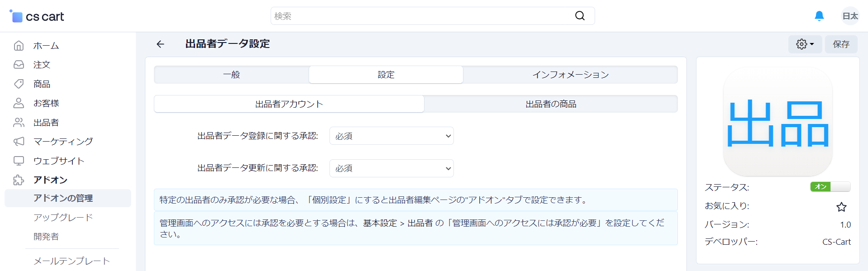Screen dimensions: 868x271
Task: Click the 保存 button
Action: click(841, 44)
